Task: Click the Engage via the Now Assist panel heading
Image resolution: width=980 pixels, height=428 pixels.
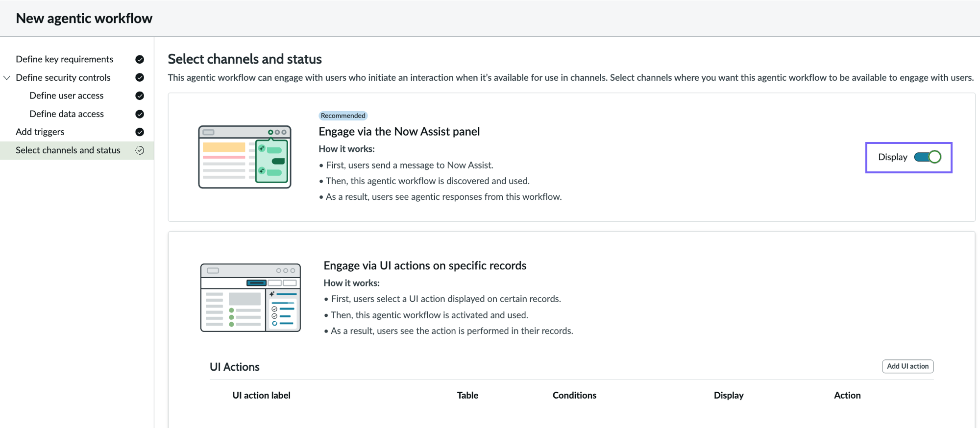Action: click(x=399, y=131)
